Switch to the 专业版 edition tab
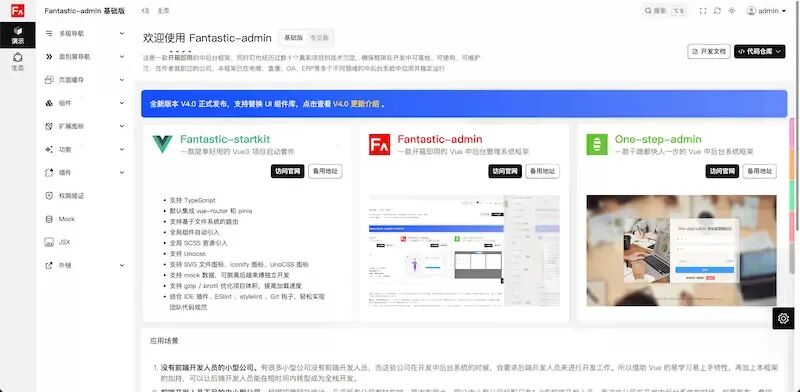The image size is (800, 392). 319,38
